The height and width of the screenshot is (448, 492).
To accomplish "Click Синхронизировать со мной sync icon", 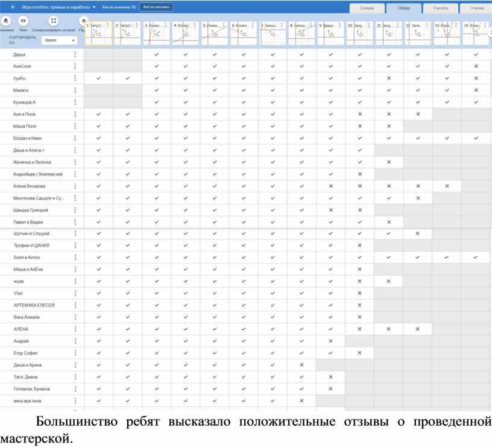I will click(x=53, y=21).
